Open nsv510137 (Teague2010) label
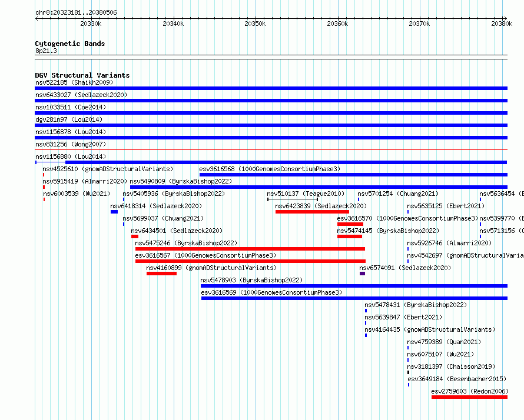Viewport: 524px width, 420px height. (x=306, y=194)
